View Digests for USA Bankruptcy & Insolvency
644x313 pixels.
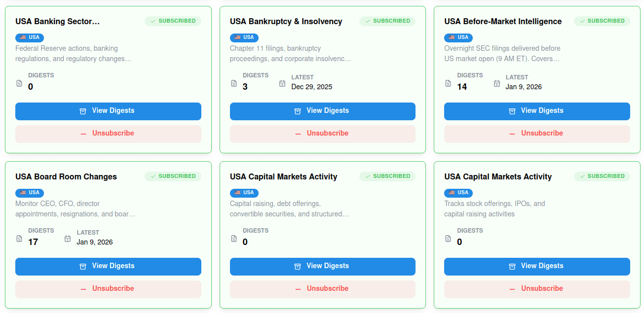[x=322, y=111]
